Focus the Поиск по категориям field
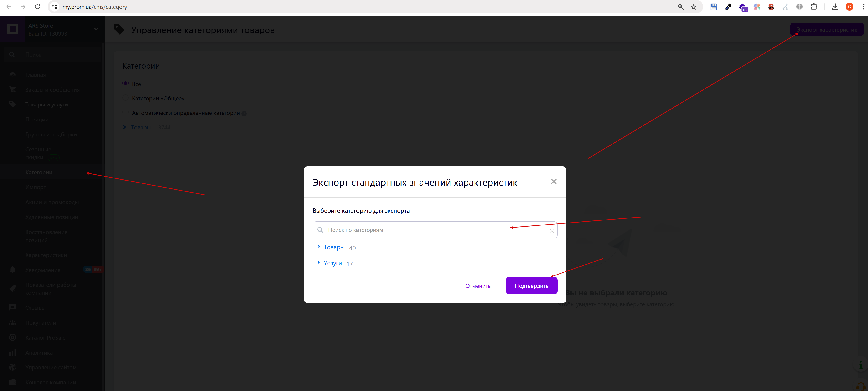The width and height of the screenshot is (868, 391). [435, 230]
